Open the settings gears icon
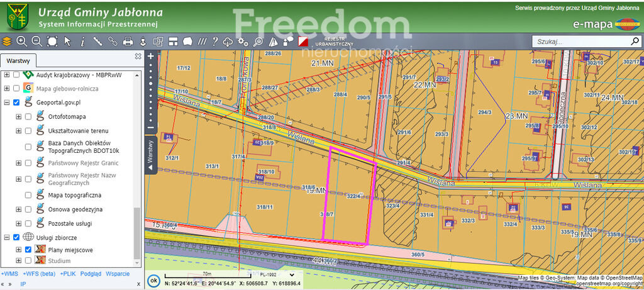The image size is (644, 290). pyautogui.click(x=243, y=42)
